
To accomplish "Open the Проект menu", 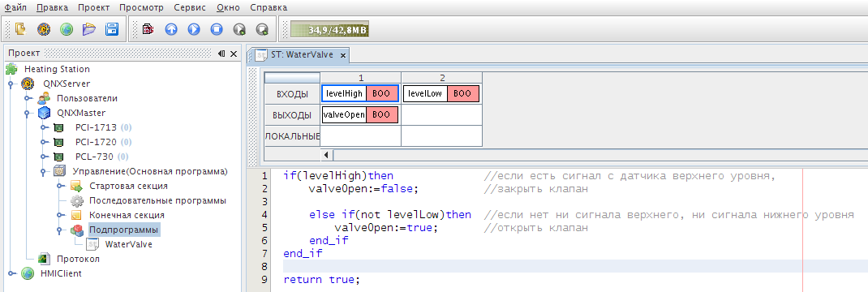I will pyautogui.click(x=93, y=8).
